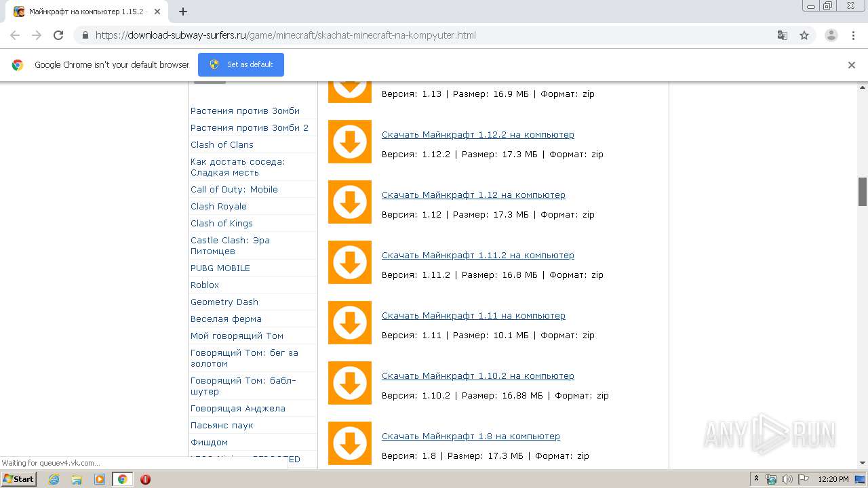Screen dimensions: 868x488
Task: Open the Google Translate page icon
Action: 783,35
